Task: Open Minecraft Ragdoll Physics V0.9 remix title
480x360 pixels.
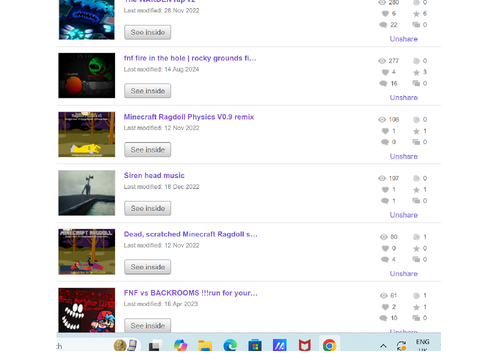Action: point(189,117)
